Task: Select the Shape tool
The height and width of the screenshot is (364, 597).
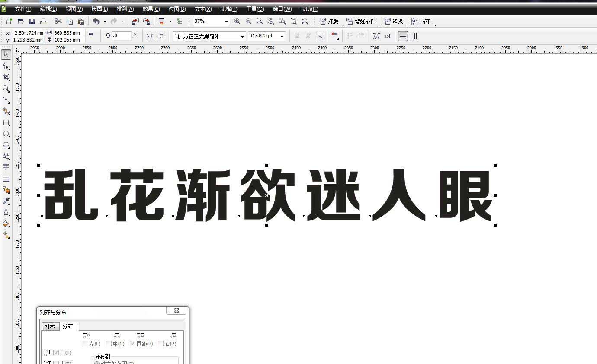Action: click(x=6, y=66)
